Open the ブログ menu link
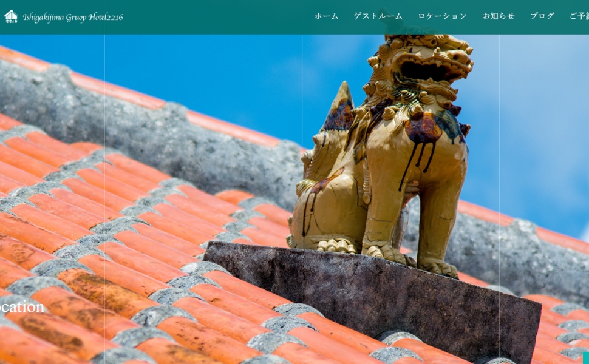The width and height of the screenshot is (589, 364). (542, 16)
